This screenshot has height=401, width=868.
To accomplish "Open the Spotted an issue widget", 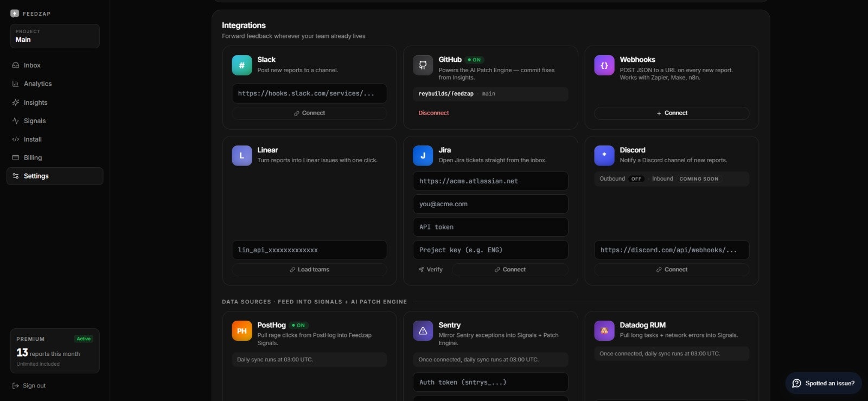I will coord(824,383).
